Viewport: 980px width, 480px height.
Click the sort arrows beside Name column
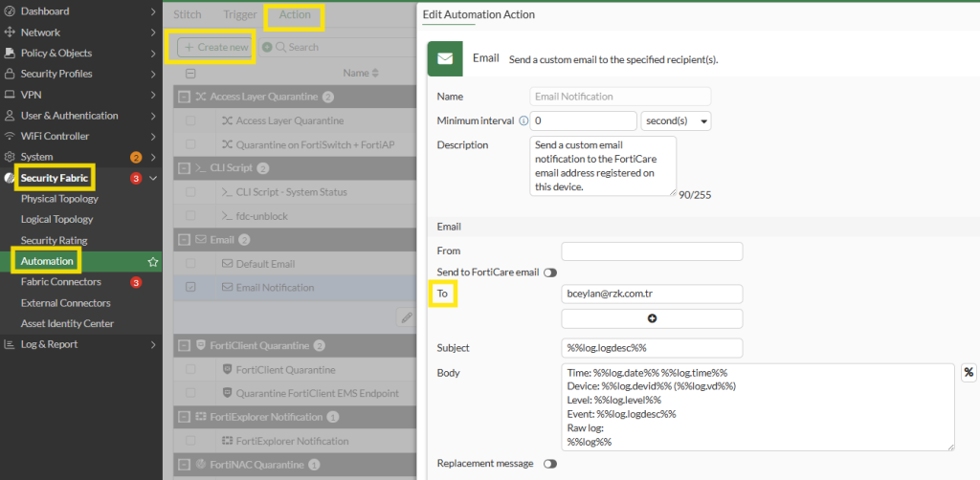[375, 73]
